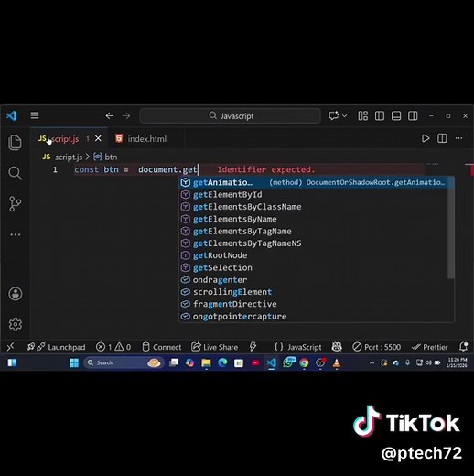Open Google Chrome from the taskbar

click(x=304, y=362)
